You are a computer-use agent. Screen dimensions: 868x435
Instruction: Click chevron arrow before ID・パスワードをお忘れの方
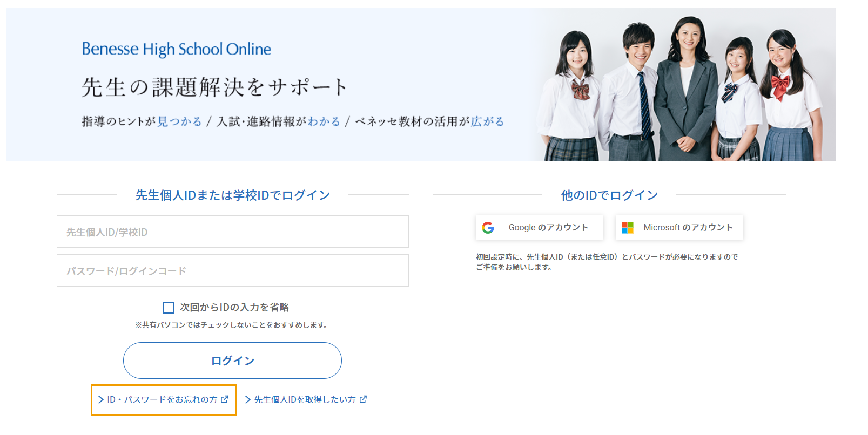[x=100, y=399]
